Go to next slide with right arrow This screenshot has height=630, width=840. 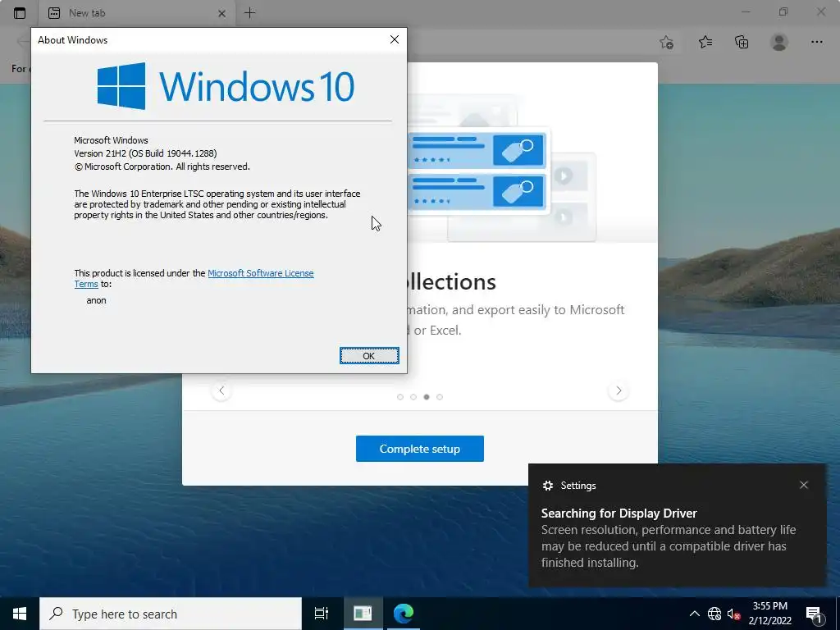click(619, 390)
